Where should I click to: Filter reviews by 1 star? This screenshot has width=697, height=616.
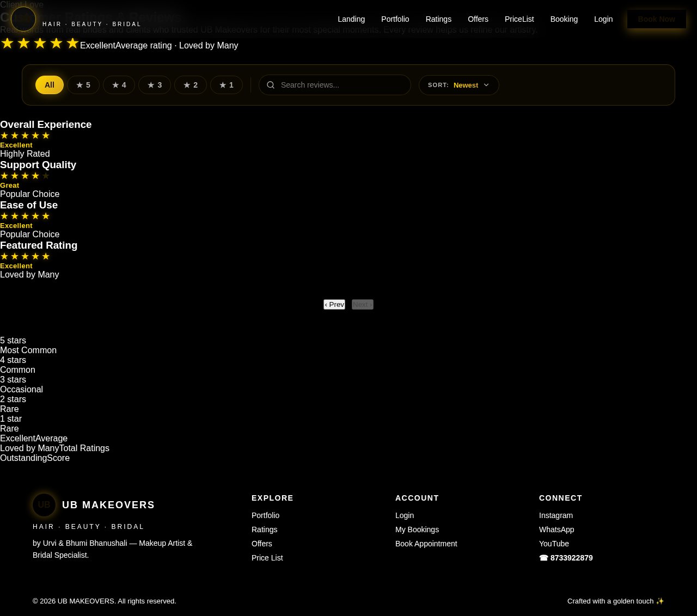pyautogui.click(x=227, y=85)
